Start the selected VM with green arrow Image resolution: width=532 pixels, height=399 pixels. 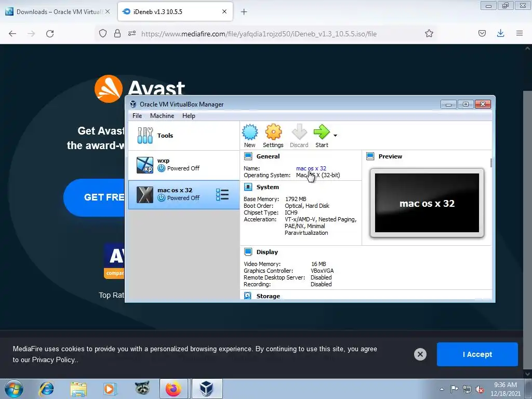[x=322, y=136]
